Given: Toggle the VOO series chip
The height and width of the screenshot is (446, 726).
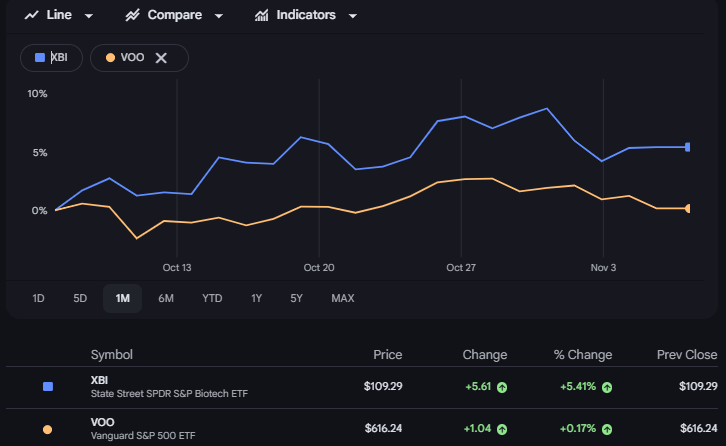Looking at the screenshot, I should pyautogui.click(x=125, y=58).
